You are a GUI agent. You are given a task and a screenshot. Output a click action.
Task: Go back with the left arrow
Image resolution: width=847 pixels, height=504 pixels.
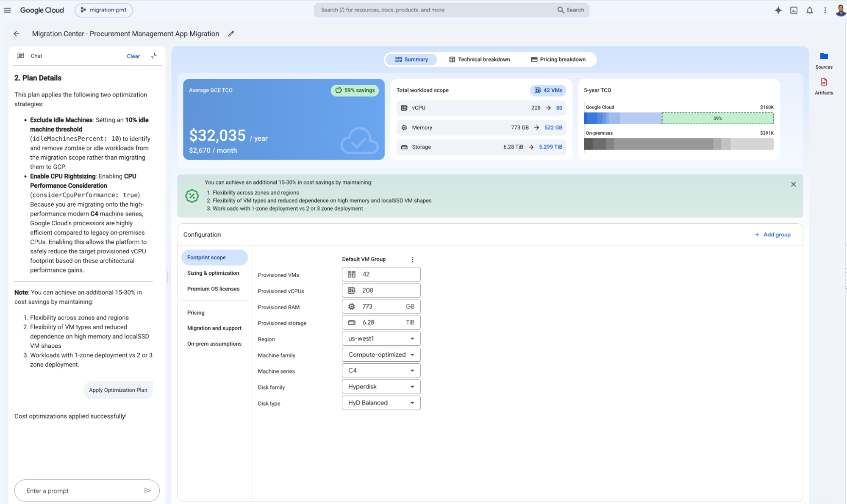tap(17, 33)
